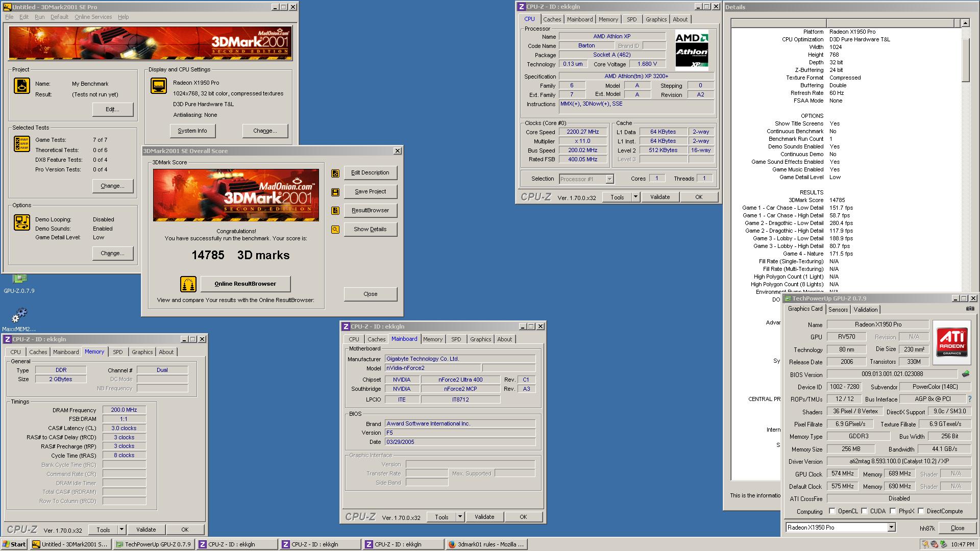This screenshot has width=980, height=551.
Task: Click the Save Project disk icon
Action: tap(335, 192)
